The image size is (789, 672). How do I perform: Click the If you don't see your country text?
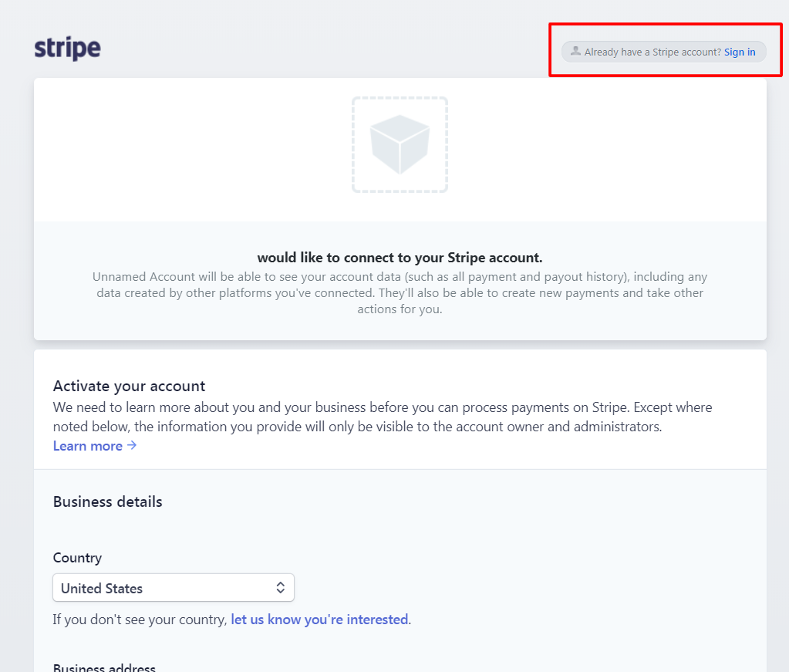[x=140, y=619]
